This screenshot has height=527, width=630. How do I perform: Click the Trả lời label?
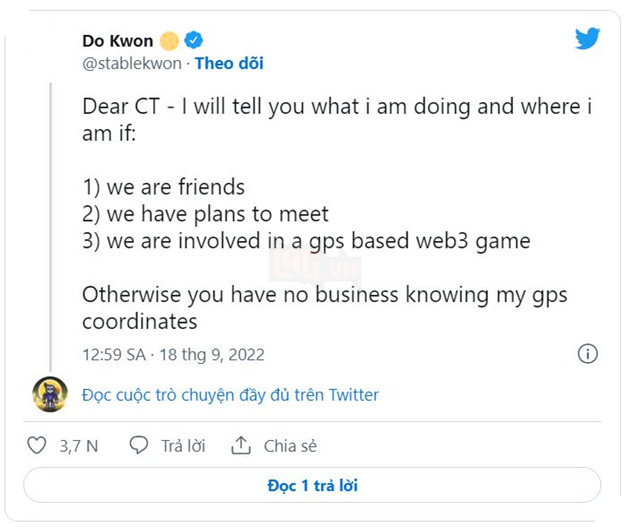183,446
